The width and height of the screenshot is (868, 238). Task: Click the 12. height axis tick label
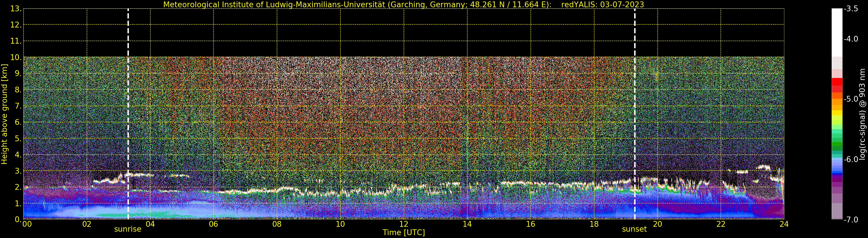(16, 25)
